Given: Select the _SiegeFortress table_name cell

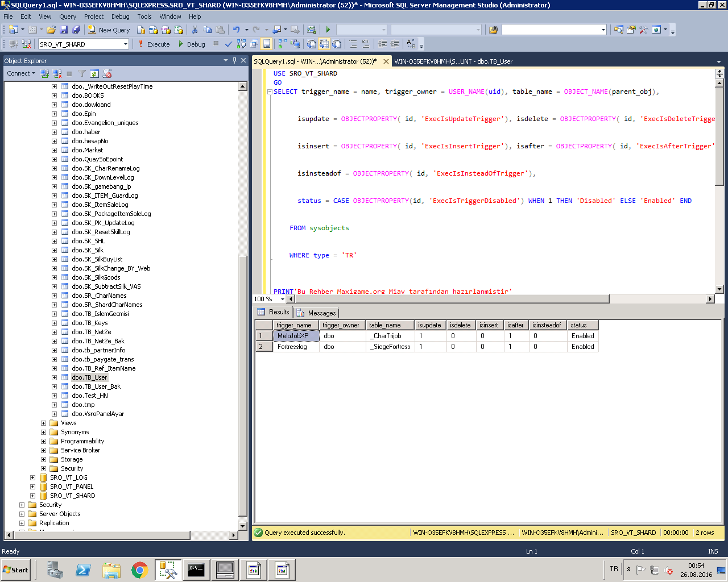Looking at the screenshot, I should [390, 347].
